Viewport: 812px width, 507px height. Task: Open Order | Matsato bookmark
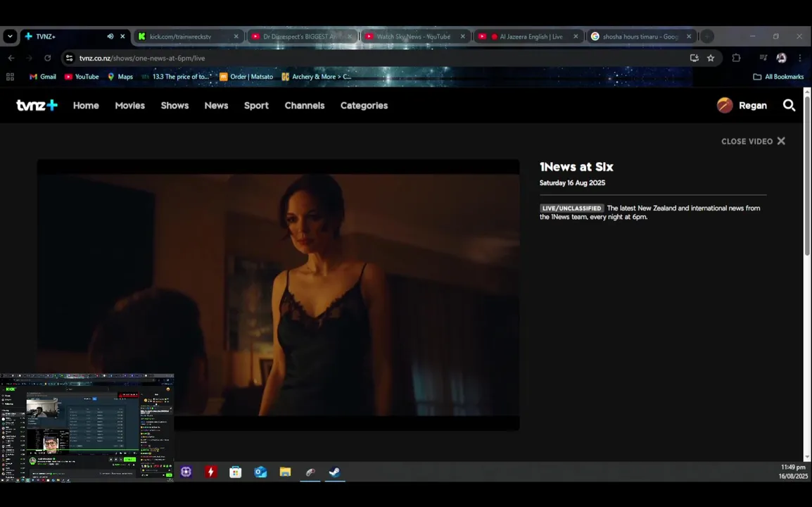[246, 77]
